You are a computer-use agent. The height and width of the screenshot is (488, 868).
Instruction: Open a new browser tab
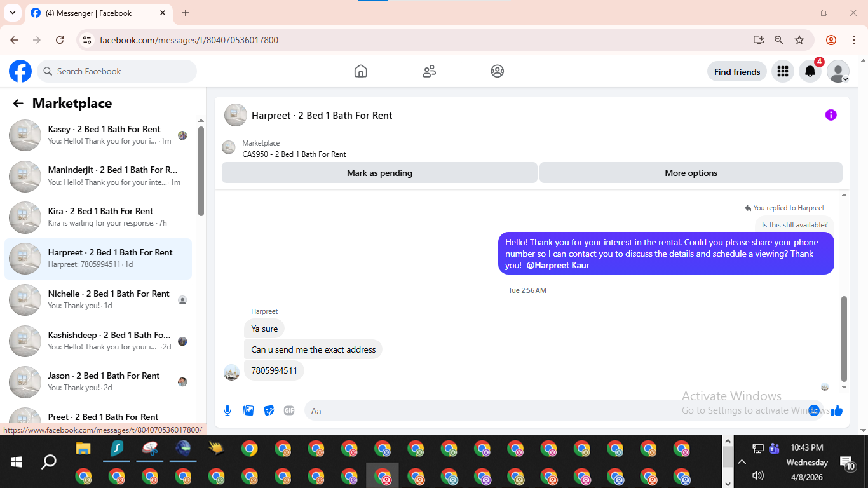[186, 13]
